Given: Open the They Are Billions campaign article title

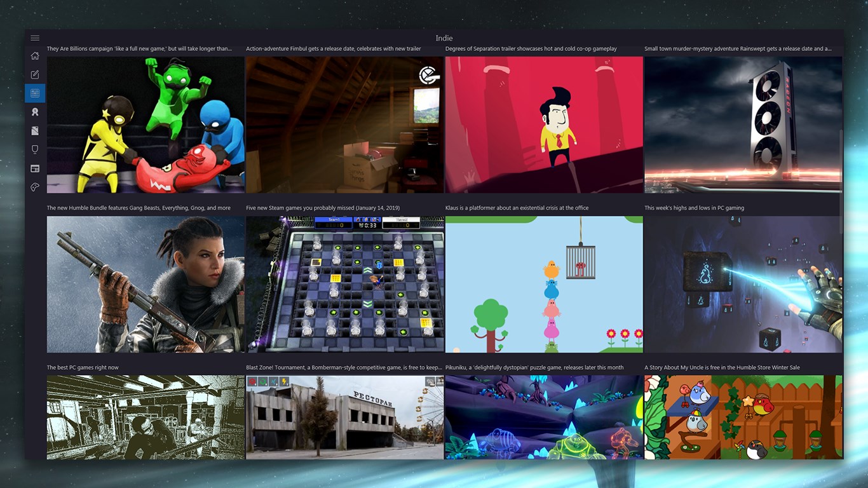Looking at the screenshot, I should click(139, 48).
